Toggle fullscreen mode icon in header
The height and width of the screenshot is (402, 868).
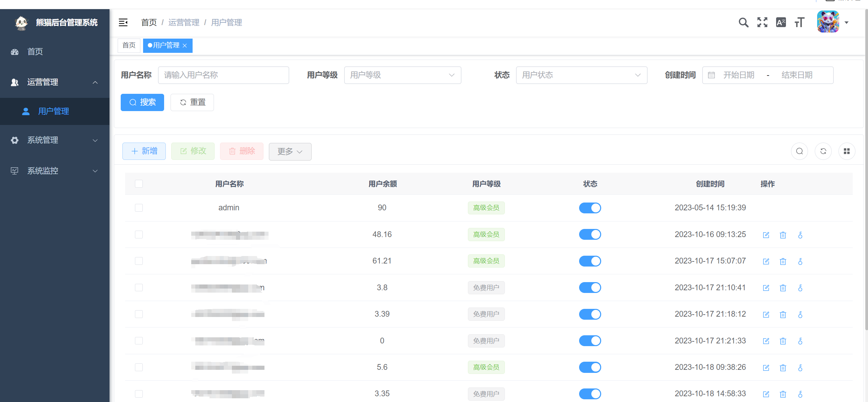point(762,23)
